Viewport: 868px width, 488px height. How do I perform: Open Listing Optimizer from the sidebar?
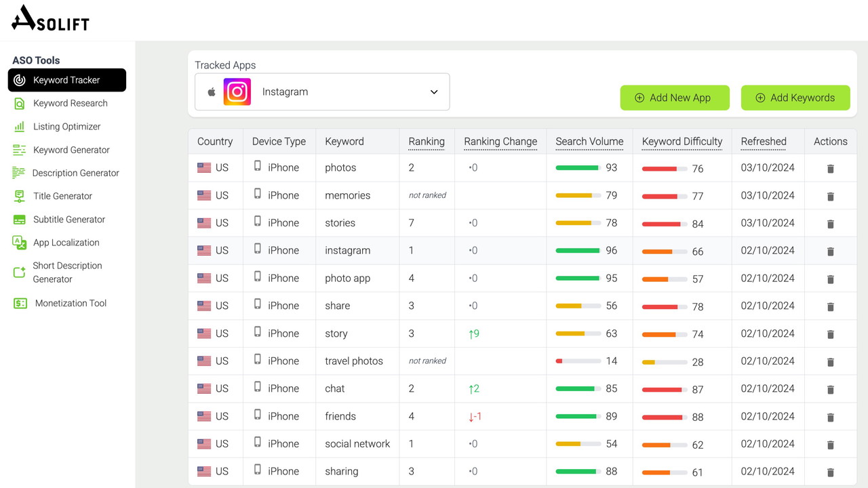coord(67,127)
